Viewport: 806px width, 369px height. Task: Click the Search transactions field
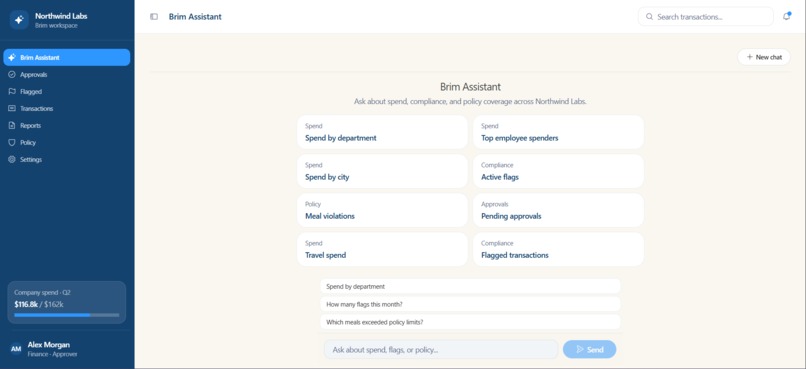pyautogui.click(x=706, y=16)
